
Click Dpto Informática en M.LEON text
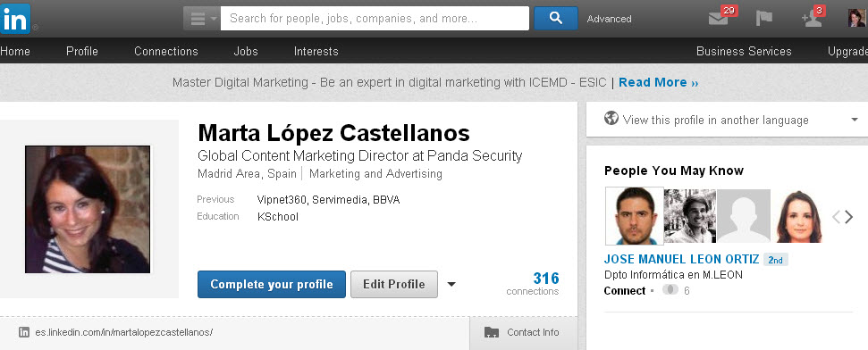click(x=673, y=275)
